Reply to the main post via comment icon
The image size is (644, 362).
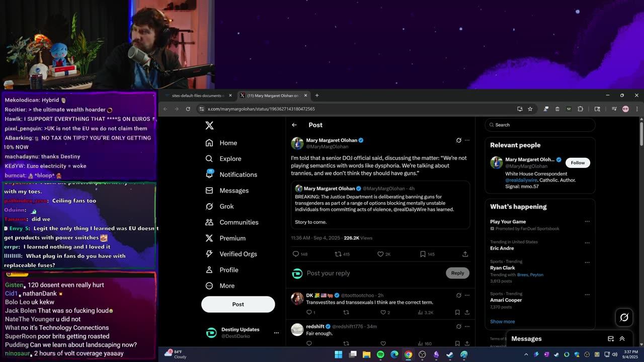click(296, 254)
